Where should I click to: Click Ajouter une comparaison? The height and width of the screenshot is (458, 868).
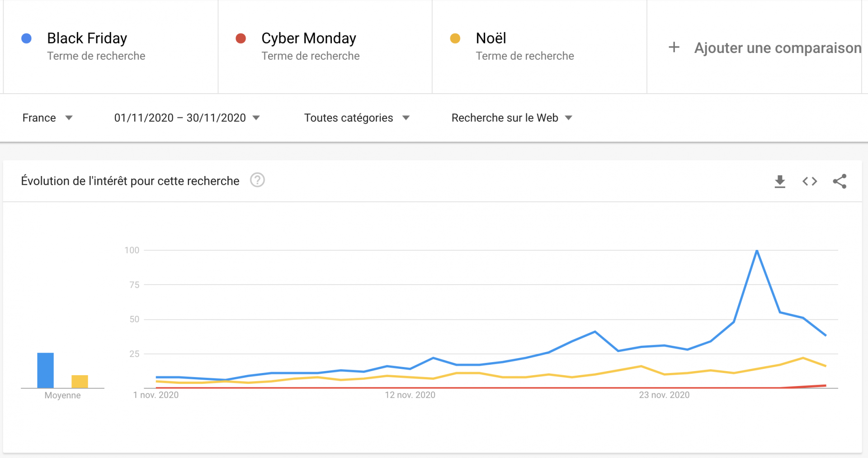coord(778,48)
